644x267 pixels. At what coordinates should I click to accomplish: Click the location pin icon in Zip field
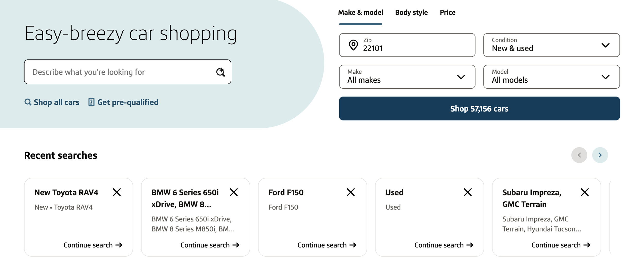click(353, 45)
